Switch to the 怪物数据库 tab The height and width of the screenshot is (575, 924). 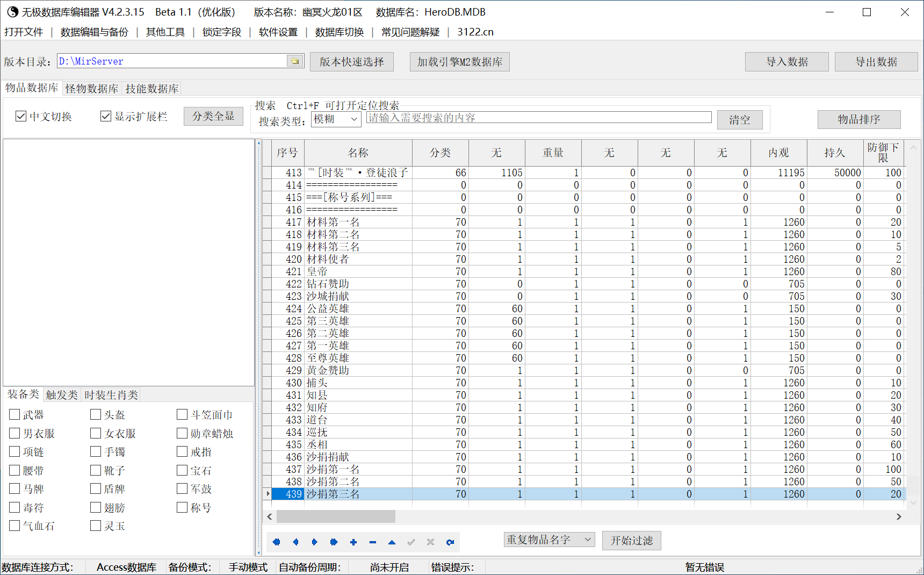pos(92,89)
